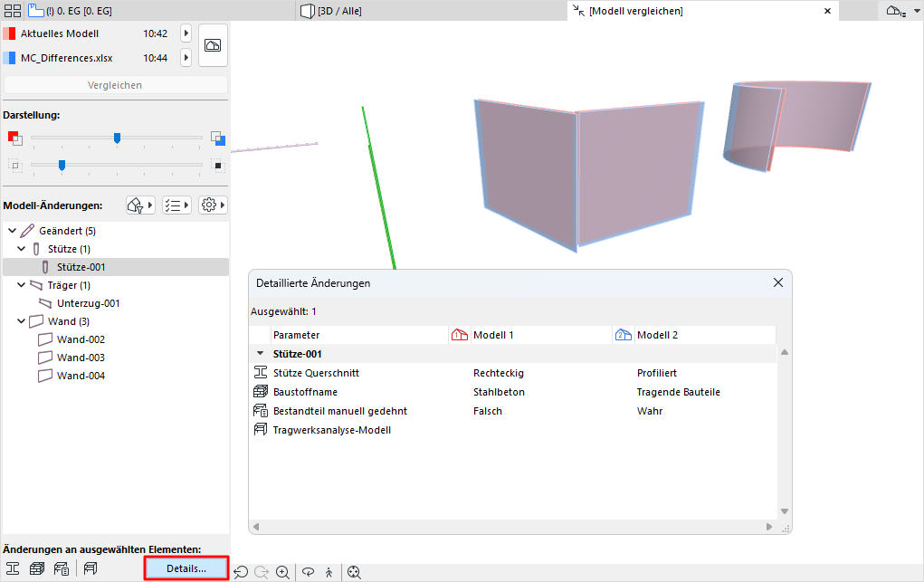Collapse the Stütze (1) node
924x582 pixels.
point(21,249)
